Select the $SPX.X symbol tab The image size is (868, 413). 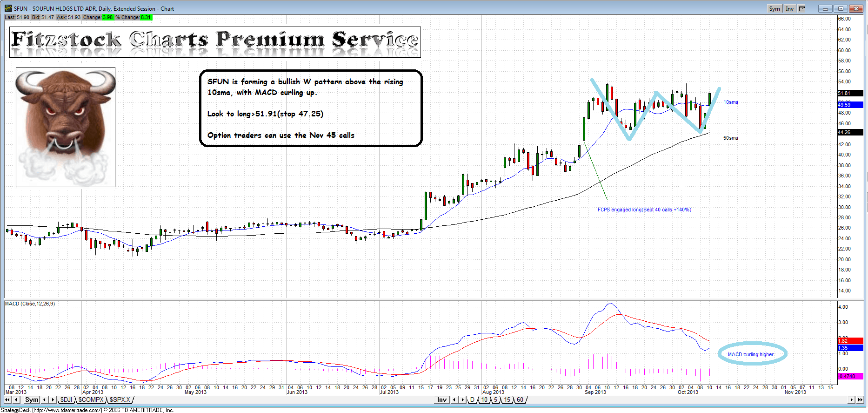pyautogui.click(x=120, y=399)
